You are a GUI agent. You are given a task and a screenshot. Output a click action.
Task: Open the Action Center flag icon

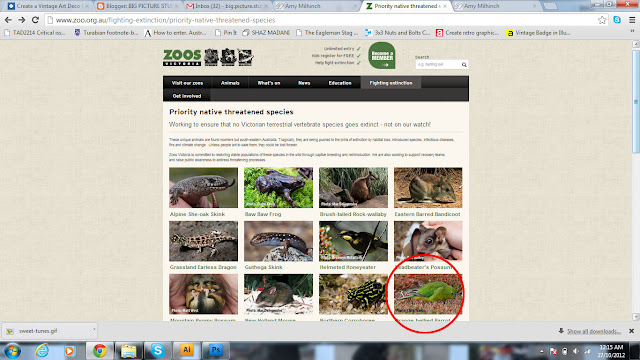pos(553,351)
